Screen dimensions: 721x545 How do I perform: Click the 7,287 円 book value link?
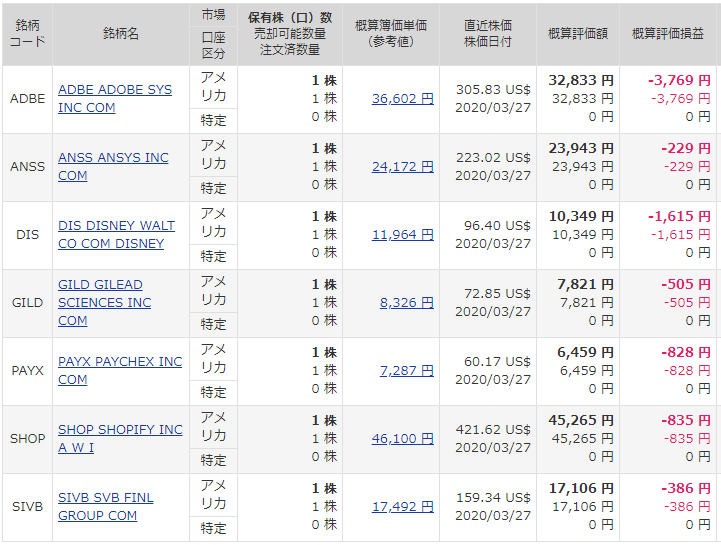(406, 371)
